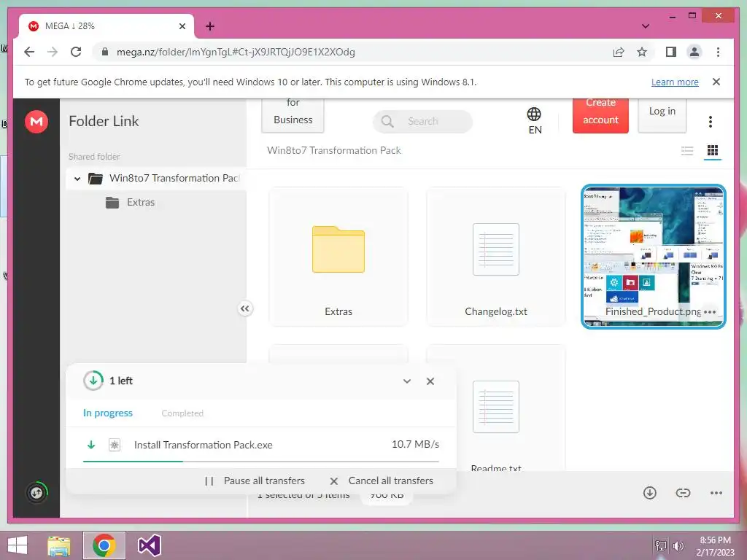Click the network icon in the system tray
The height and width of the screenshot is (560, 747).
coord(661,546)
